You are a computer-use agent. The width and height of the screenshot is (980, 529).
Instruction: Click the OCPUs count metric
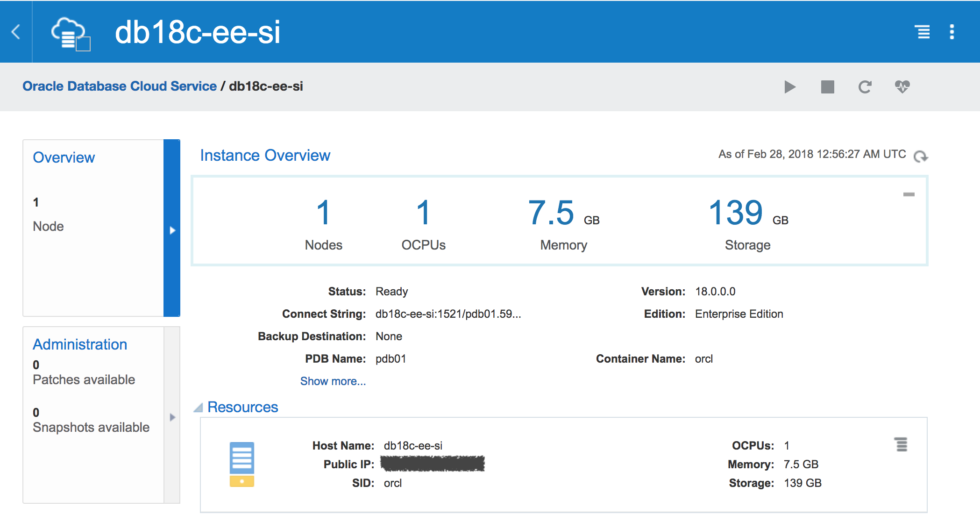pos(424,224)
